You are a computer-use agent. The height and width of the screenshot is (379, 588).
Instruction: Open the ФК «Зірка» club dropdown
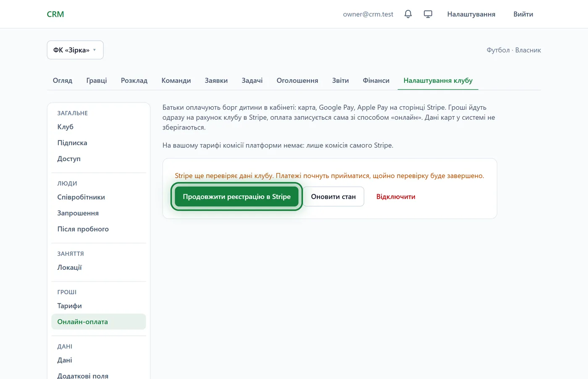[75, 50]
